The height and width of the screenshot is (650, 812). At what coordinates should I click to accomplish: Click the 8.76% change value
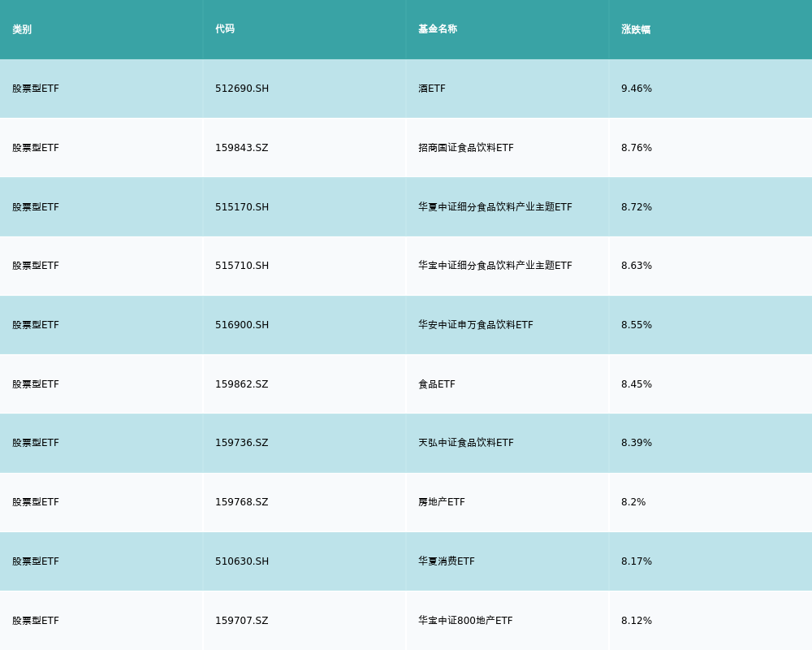coord(637,148)
